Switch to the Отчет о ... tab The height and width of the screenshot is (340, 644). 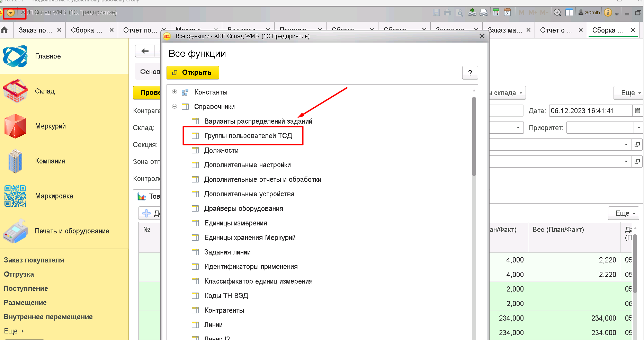(x=556, y=30)
